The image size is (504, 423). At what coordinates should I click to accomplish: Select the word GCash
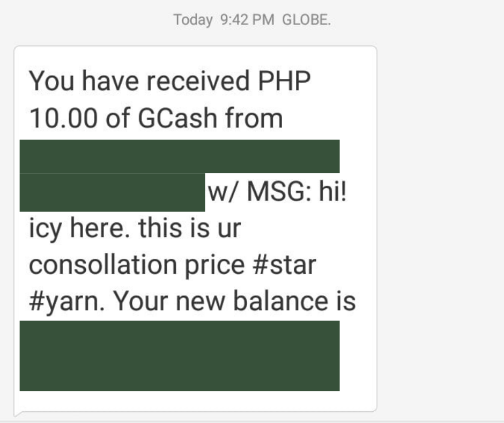pos(177,118)
